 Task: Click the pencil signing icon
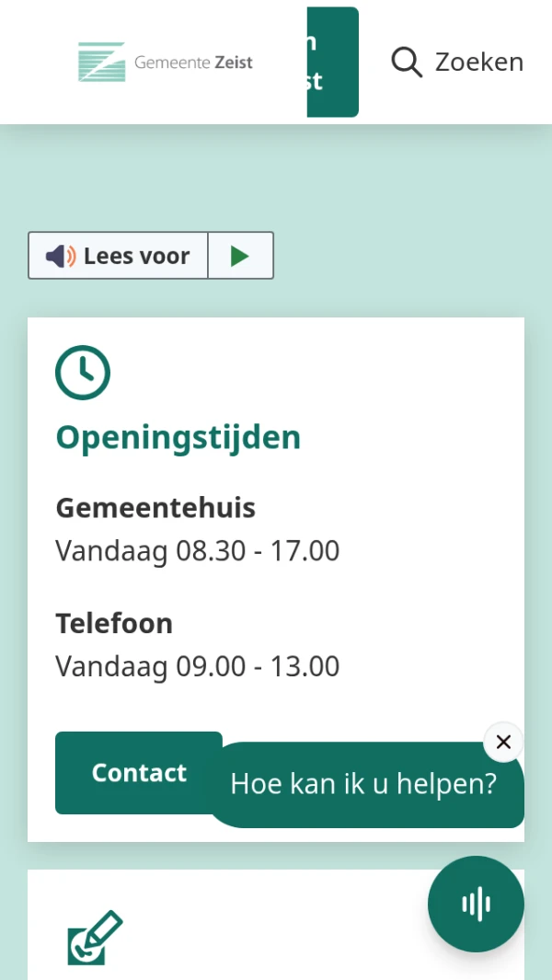coord(95,937)
